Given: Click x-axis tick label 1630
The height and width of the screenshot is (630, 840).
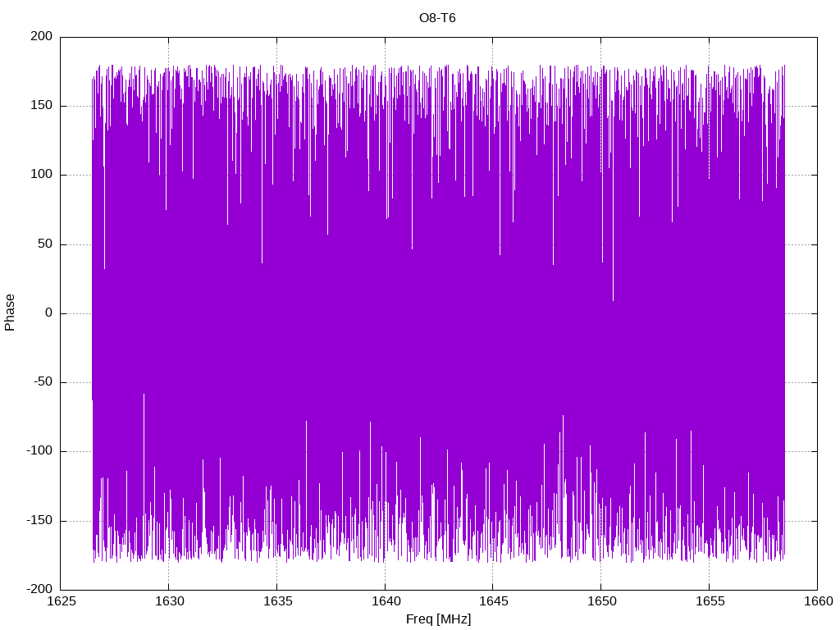Looking at the screenshot, I should point(169,601).
